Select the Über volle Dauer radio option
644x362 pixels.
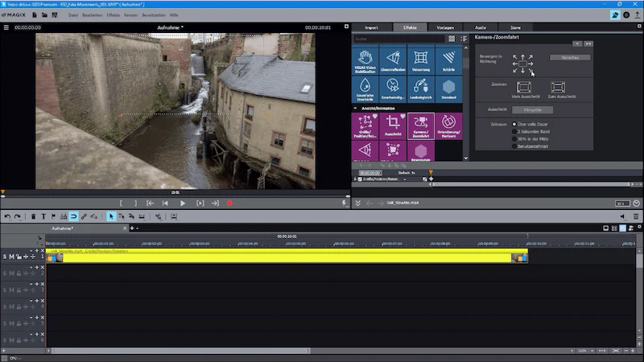pyautogui.click(x=514, y=124)
